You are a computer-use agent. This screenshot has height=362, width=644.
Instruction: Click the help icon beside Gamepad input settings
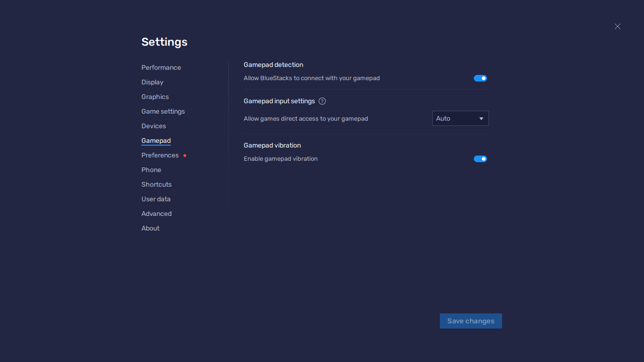coord(322,101)
